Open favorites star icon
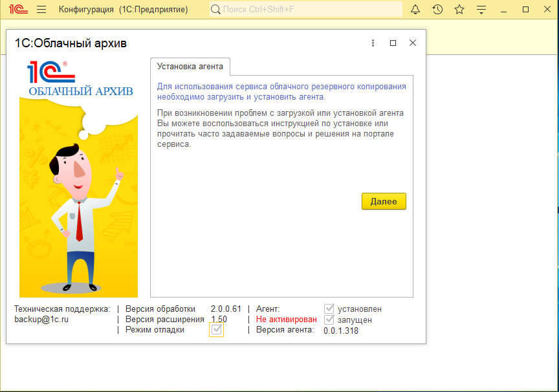Viewport: 559px width, 392px height. tap(459, 9)
